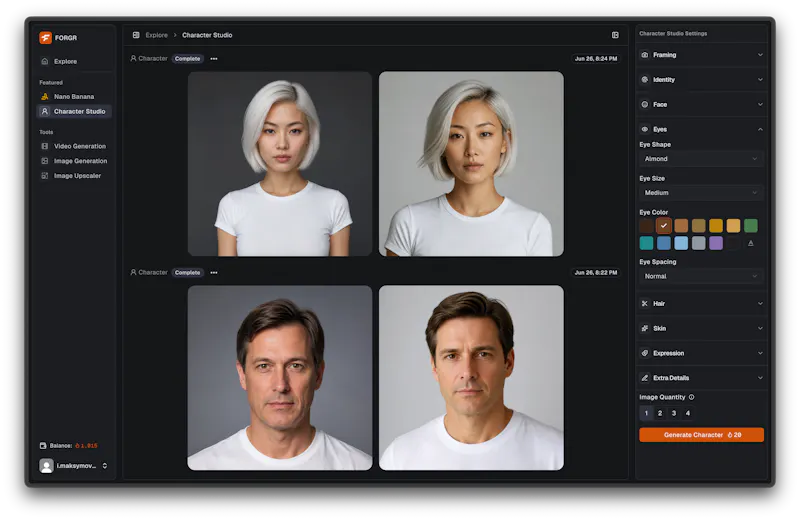Open Nano Banana from the sidebar

tap(74, 96)
